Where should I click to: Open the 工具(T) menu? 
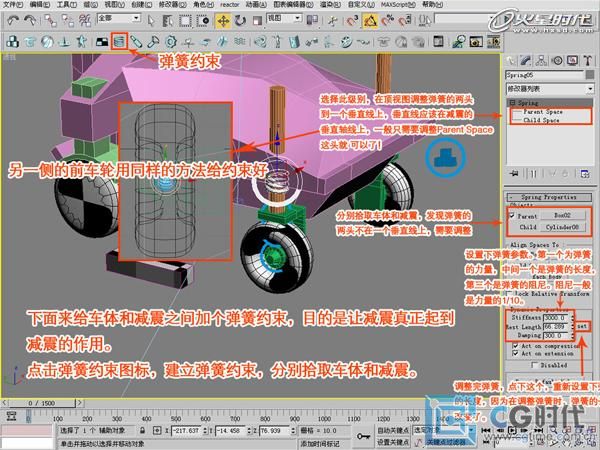coord(67,5)
